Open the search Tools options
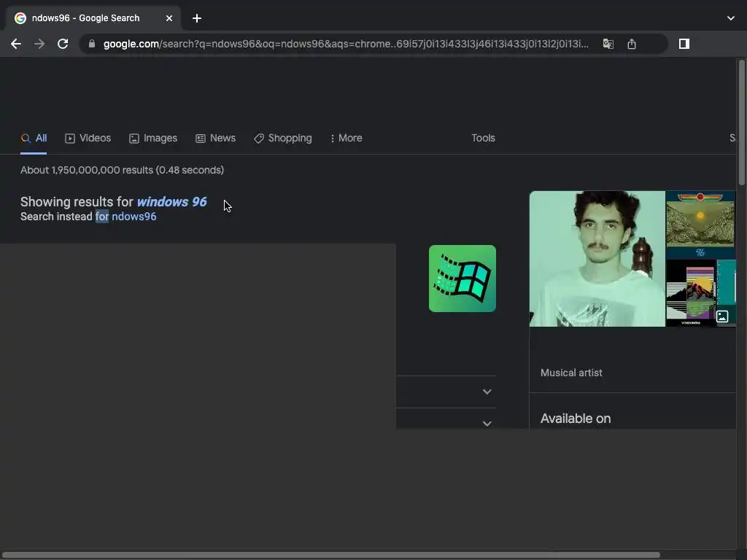 pos(483,138)
